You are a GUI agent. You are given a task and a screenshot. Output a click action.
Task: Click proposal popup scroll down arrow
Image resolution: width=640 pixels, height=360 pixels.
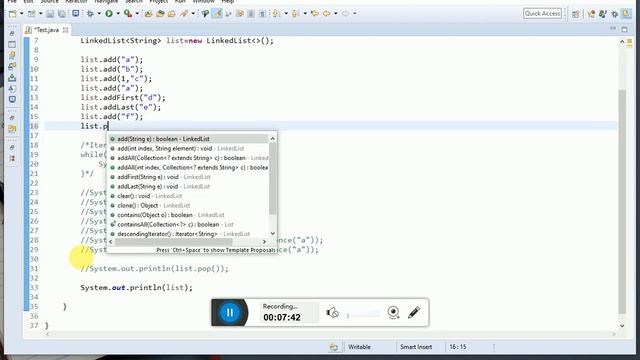[x=273, y=234]
